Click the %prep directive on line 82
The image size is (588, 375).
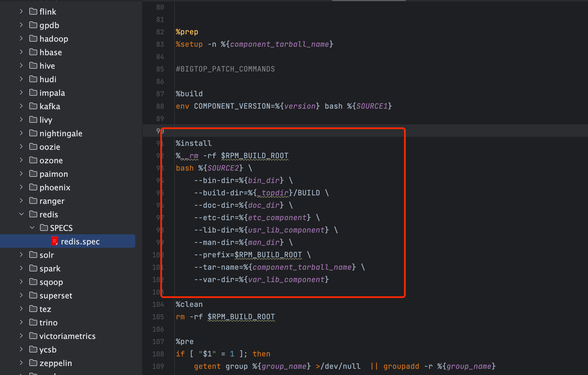(x=187, y=32)
